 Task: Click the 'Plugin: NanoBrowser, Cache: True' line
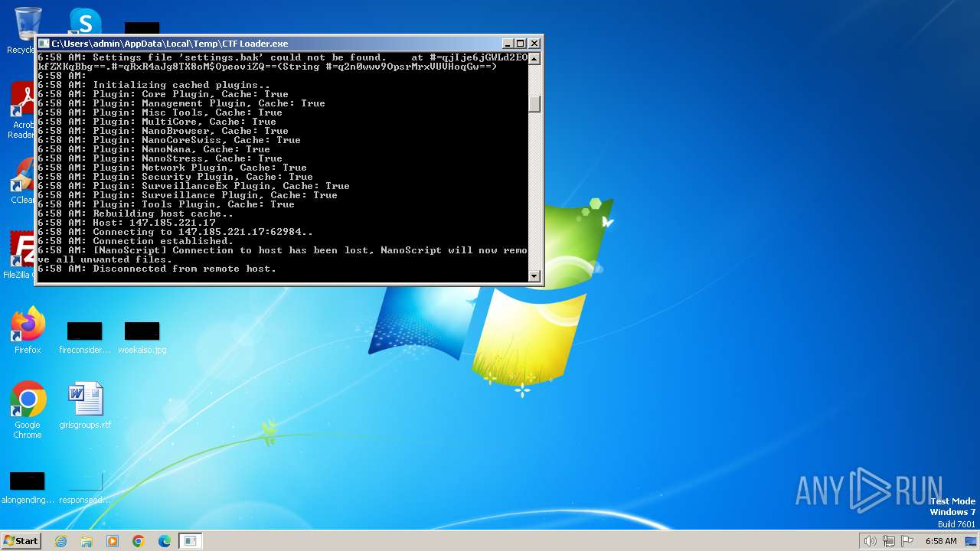pos(163,131)
